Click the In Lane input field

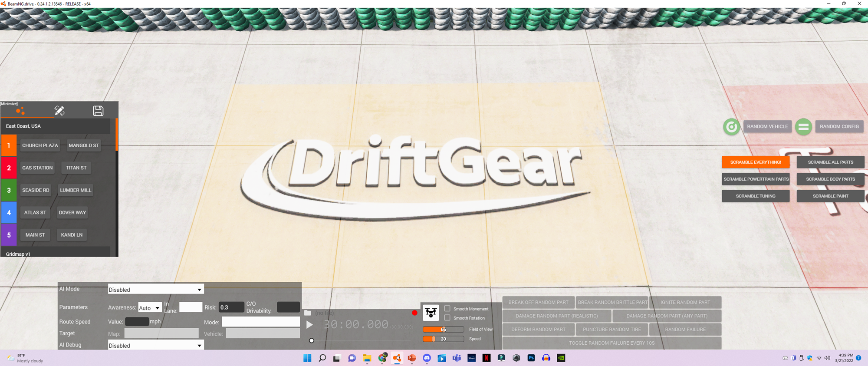click(191, 307)
